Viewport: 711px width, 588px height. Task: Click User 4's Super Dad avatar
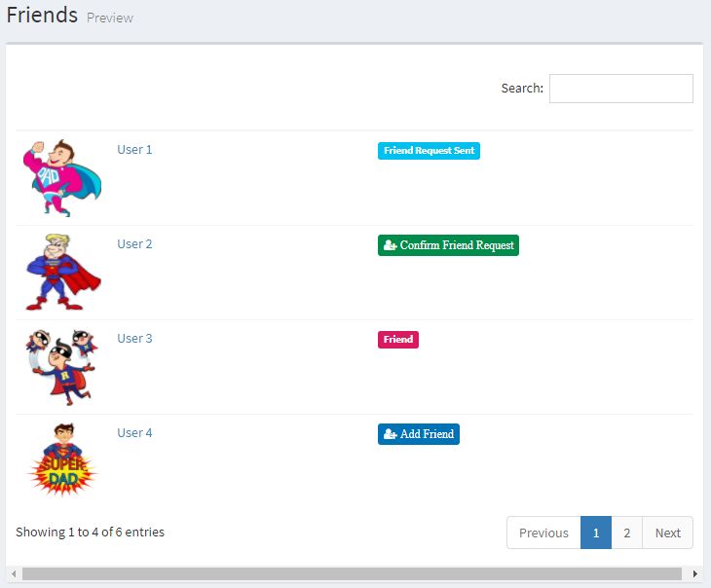63,459
